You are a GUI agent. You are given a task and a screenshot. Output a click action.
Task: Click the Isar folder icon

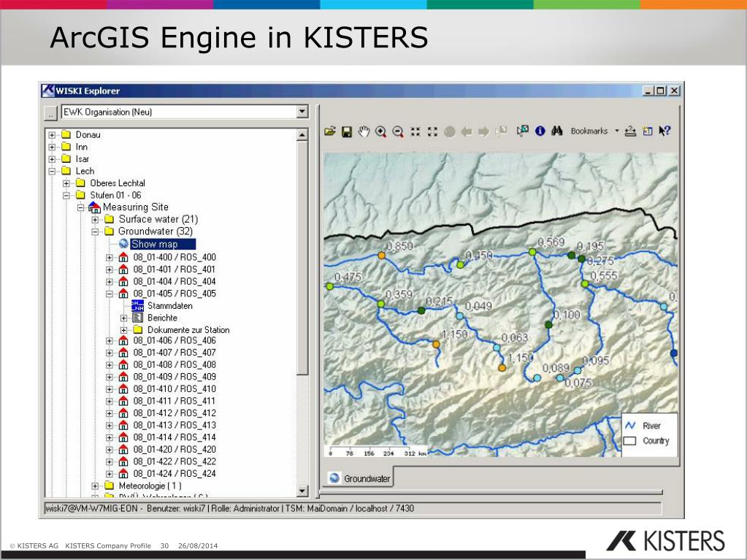(66, 158)
